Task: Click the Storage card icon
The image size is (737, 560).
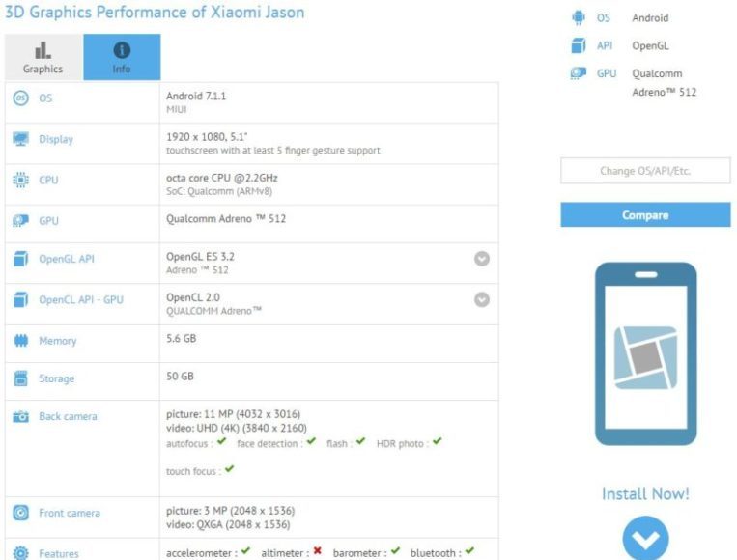Action: 20,378
